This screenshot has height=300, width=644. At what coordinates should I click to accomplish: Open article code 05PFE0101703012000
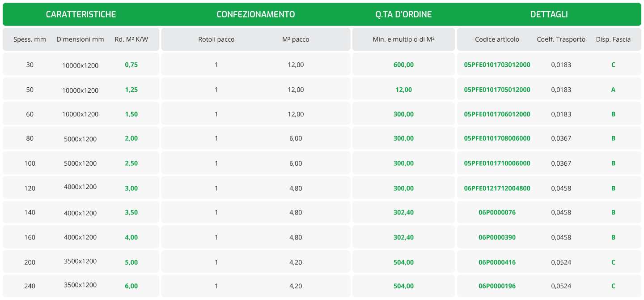click(x=497, y=65)
